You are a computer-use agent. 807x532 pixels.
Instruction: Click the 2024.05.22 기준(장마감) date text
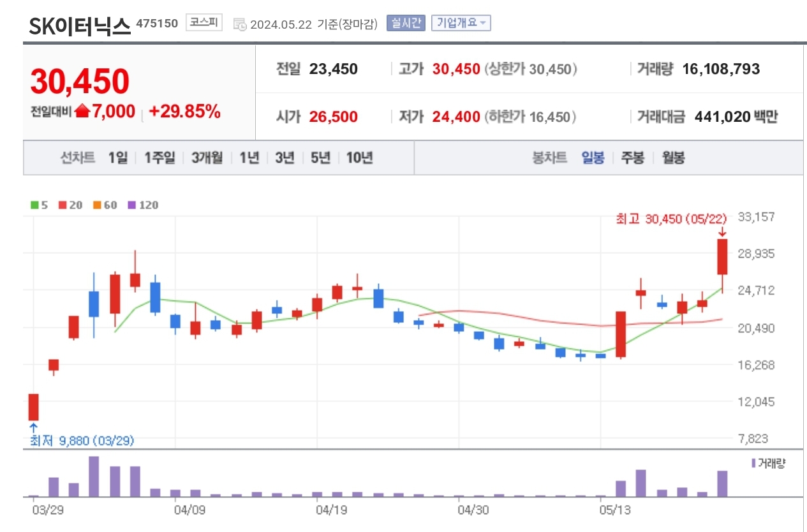314,24
